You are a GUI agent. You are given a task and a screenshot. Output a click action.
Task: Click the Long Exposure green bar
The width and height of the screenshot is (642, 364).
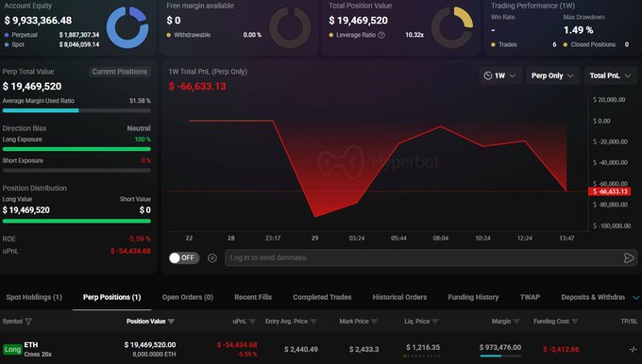pos(76,149)
